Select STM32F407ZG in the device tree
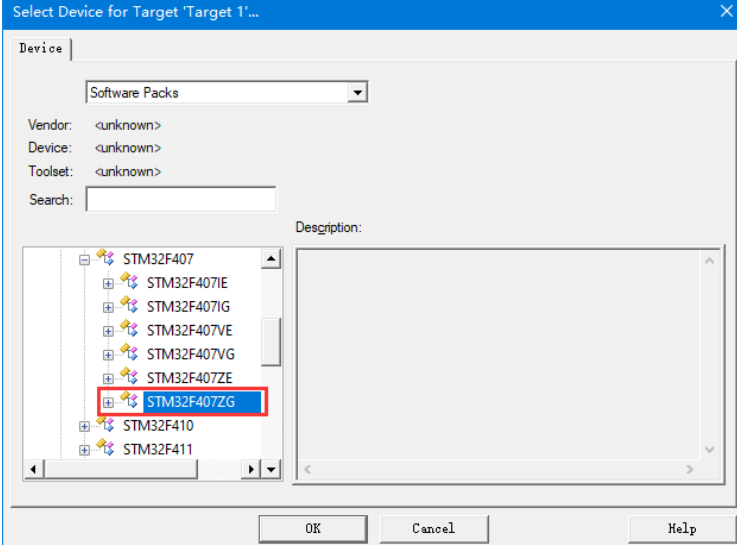737x545 pixels. (202, 402)
